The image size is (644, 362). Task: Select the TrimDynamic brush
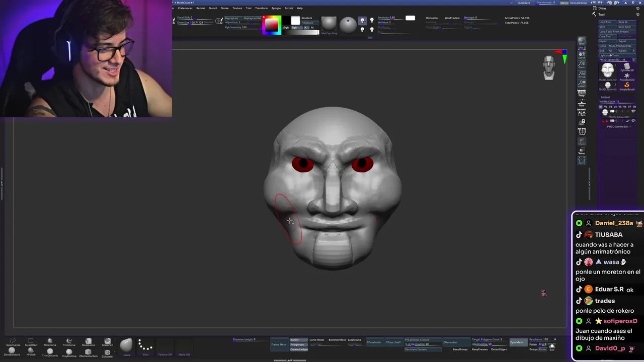pos(50,353)
